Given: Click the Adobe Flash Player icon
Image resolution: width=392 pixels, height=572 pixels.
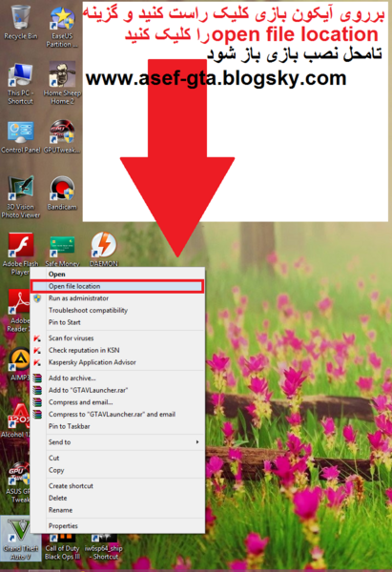Looking at the screenshot, I should click(20, 254).
